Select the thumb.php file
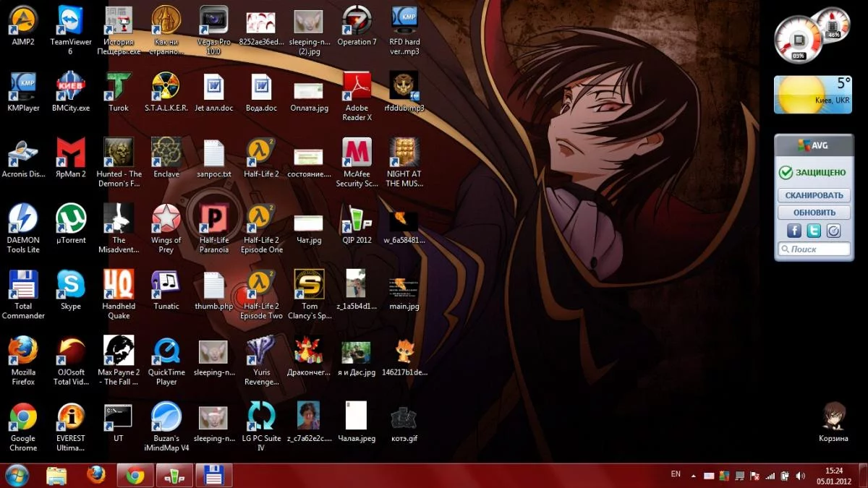This screenshot has height=488, width=868. pyautogui.click(x=213, y=290)
